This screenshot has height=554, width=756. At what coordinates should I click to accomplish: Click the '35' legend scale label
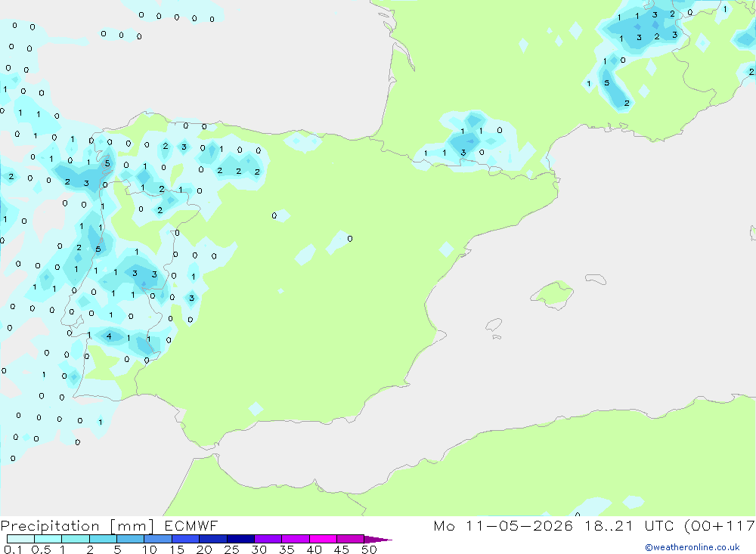(x=287, y=549)
